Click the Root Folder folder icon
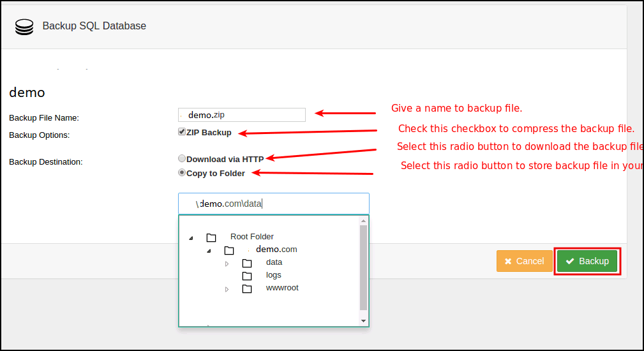This screenshot has width=644, height=351. click(x=211, y=237)
